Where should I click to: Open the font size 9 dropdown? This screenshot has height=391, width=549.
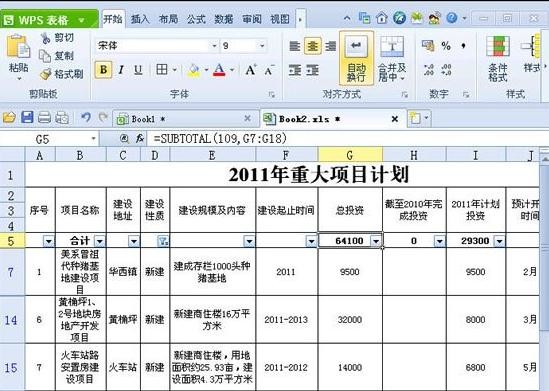point(262,46)
